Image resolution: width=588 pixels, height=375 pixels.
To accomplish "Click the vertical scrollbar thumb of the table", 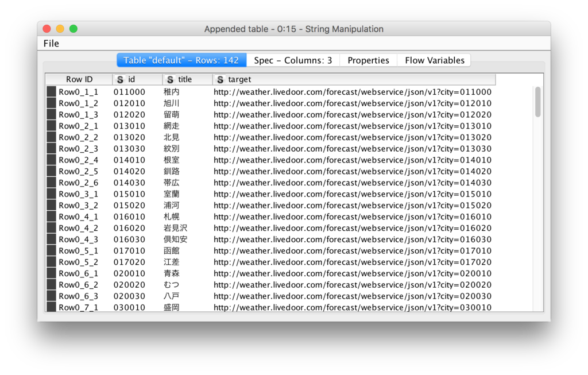I will 537,102.
